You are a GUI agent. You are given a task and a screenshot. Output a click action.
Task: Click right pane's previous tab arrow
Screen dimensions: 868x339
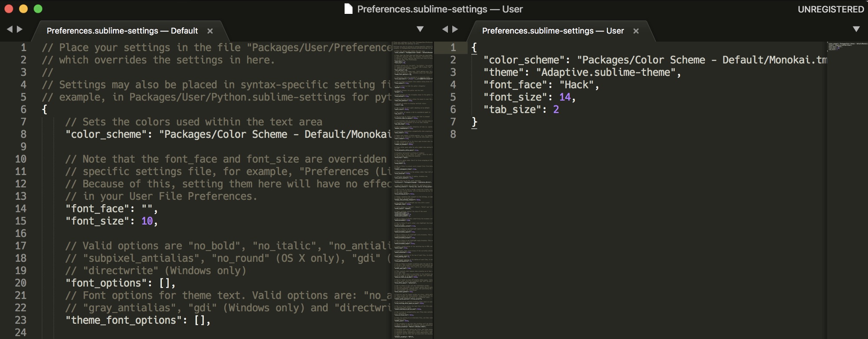coord(445,29)
